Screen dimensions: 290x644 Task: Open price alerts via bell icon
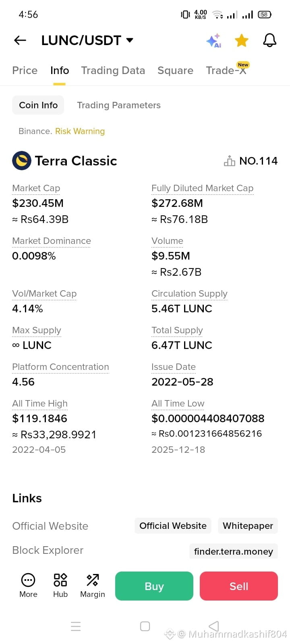click(269, 40)
